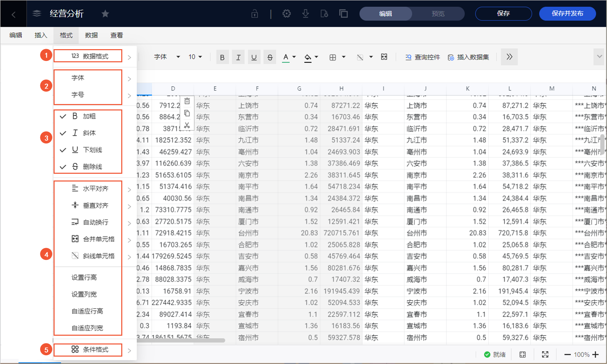Toggle italic using toolbar I button
This screenshot has width=607, height=364.
coord(238,57)
